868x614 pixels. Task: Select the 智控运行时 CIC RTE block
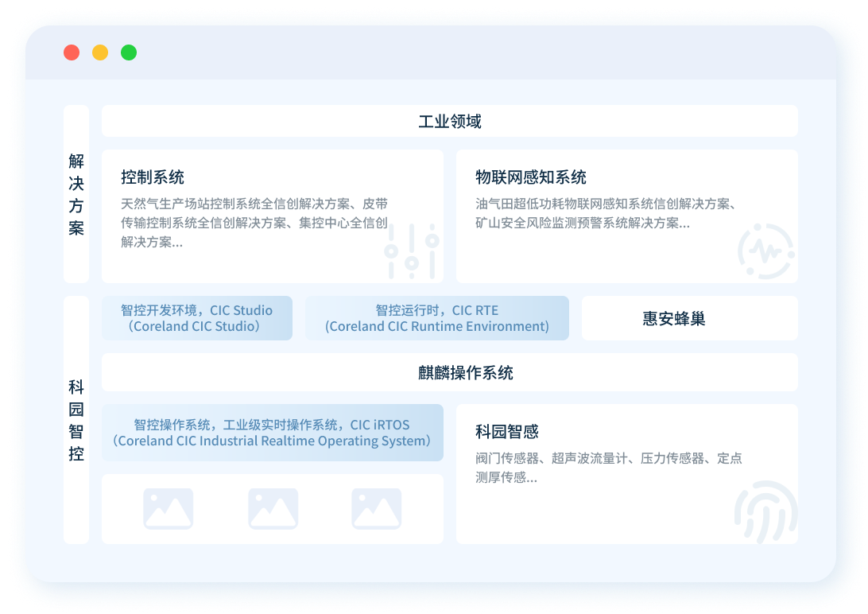point(436,318)
